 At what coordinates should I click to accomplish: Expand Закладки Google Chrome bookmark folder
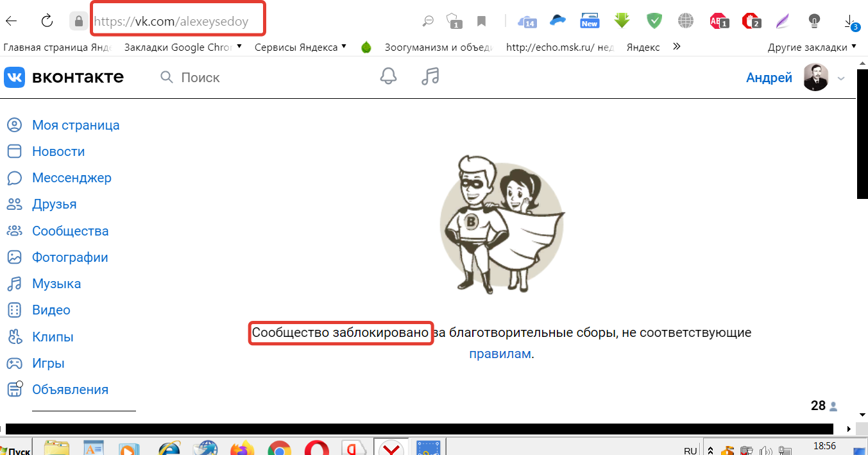(182, 47)
